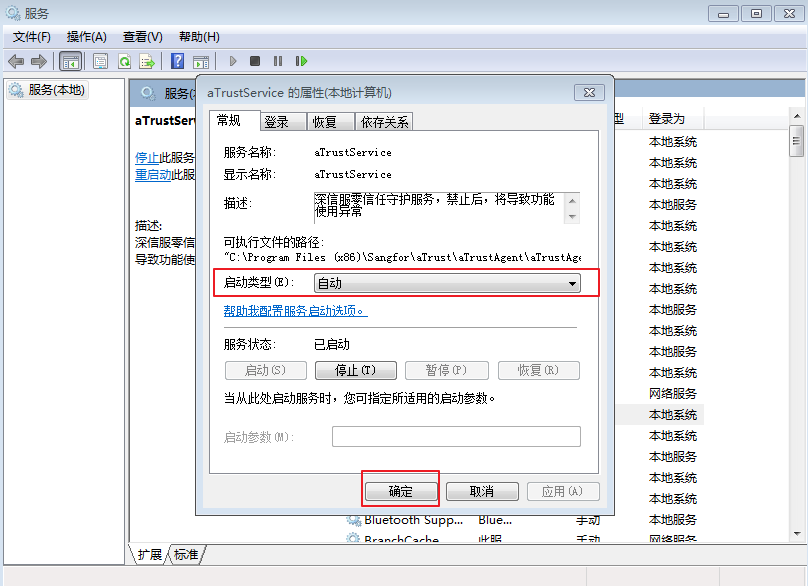Click the 停止(T) button in dialog

355,370
